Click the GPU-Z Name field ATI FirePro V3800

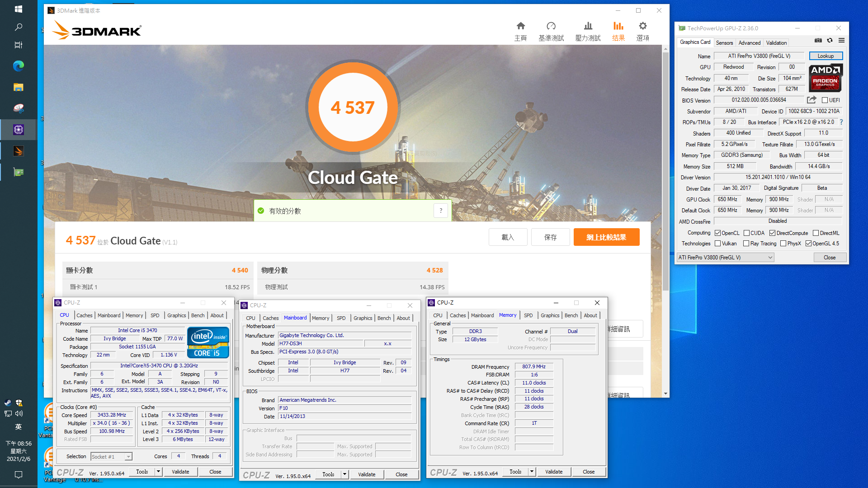[759, 56]
